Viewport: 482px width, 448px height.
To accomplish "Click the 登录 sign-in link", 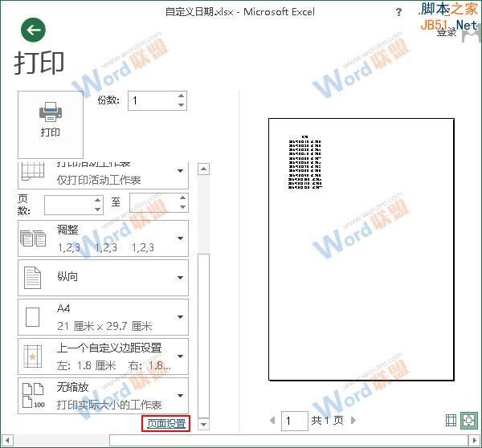I will (x=447, y=31).
